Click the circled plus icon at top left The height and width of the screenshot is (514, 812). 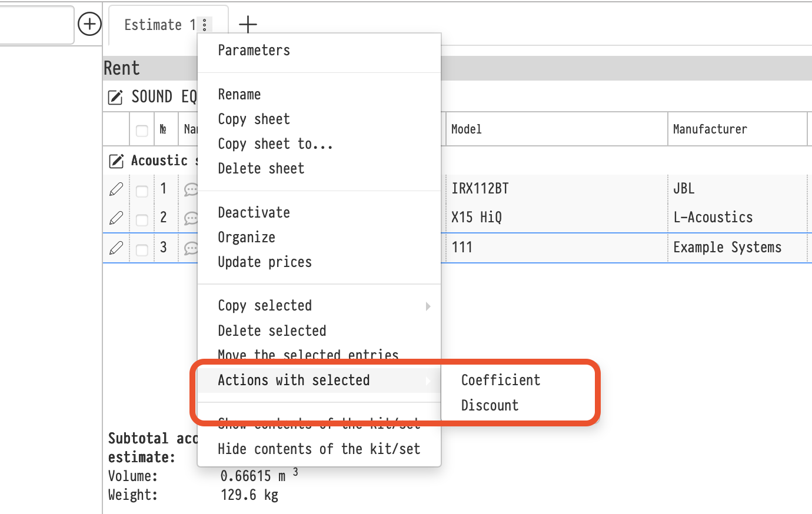[x=89, y=24]
